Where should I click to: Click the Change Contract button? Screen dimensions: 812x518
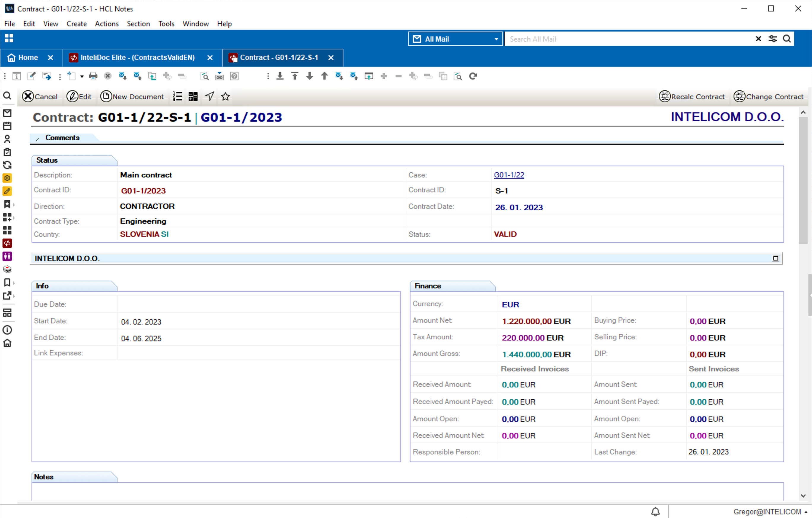point(768,96)
